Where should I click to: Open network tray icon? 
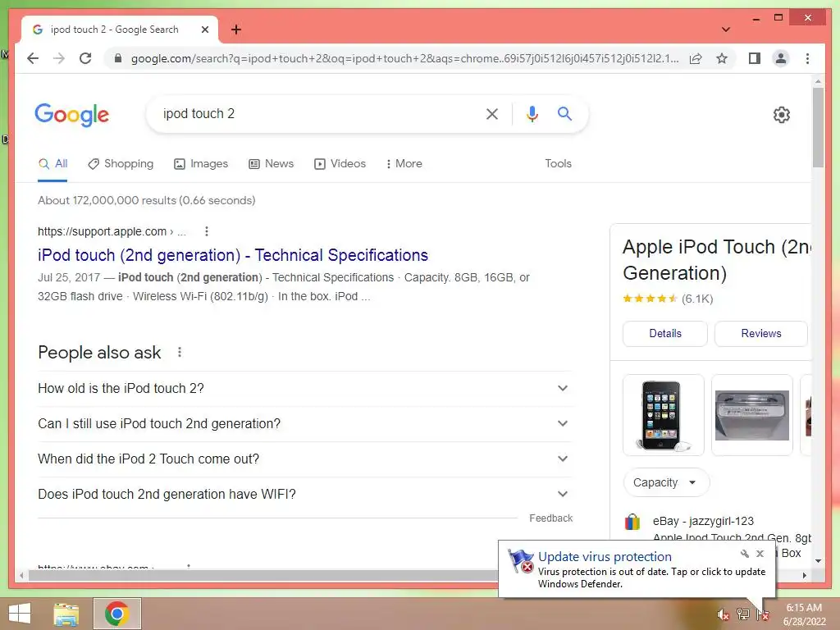click(743, 614)
